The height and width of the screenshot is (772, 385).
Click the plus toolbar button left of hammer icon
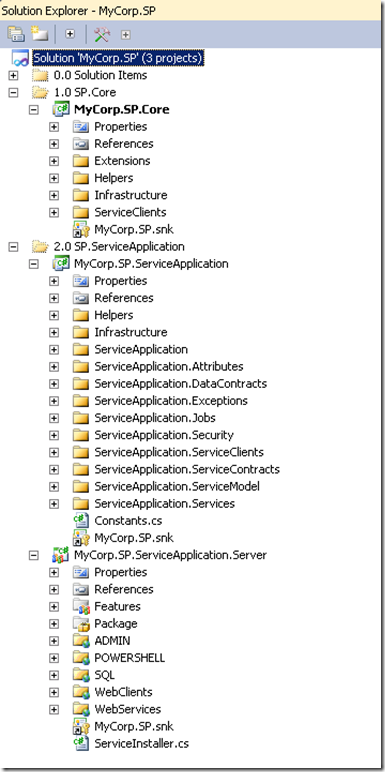pos(70,34)
